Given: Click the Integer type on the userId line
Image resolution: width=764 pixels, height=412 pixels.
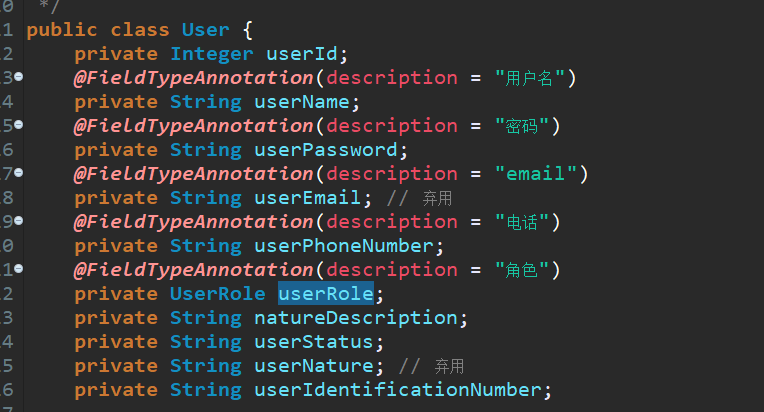Looking at the screenshot, I should point(211,54).
